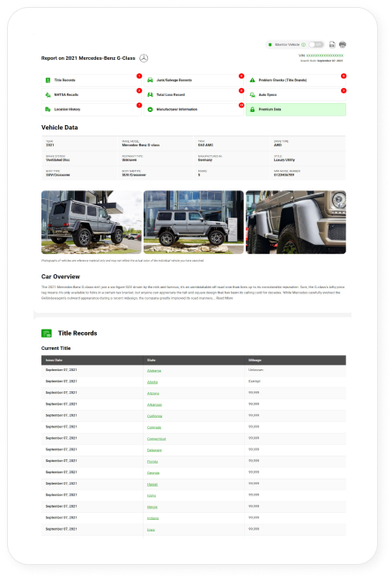This screenshot has width=392, height=579.
Task: Click the Location History truck icon
Action: (48, 109)
